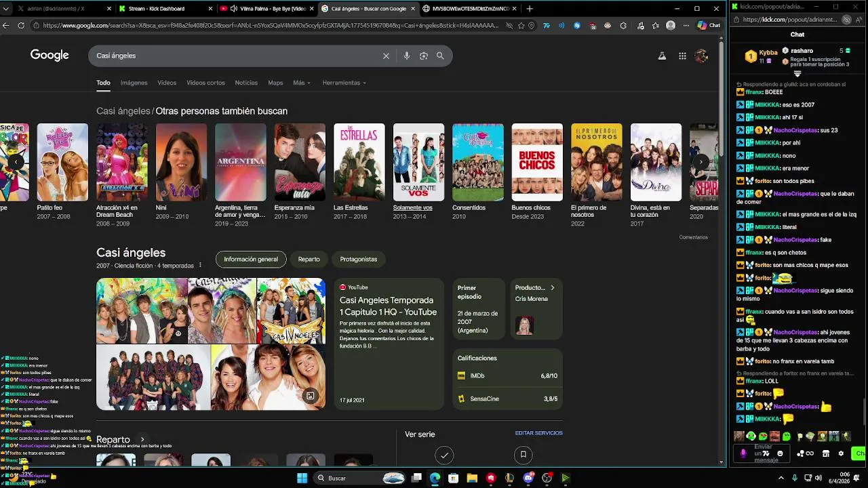The width and height of the screenshot is (868, 488).
Task: Select the Información general chip
Action: point(251,260)
